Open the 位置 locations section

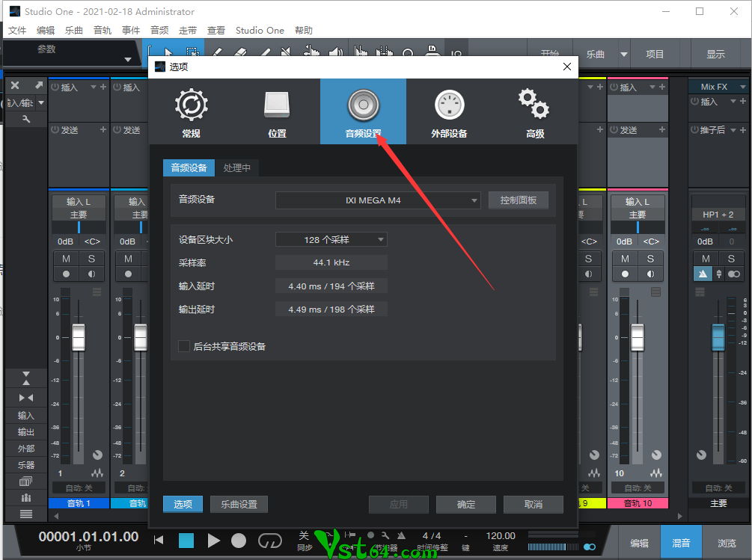277,113
